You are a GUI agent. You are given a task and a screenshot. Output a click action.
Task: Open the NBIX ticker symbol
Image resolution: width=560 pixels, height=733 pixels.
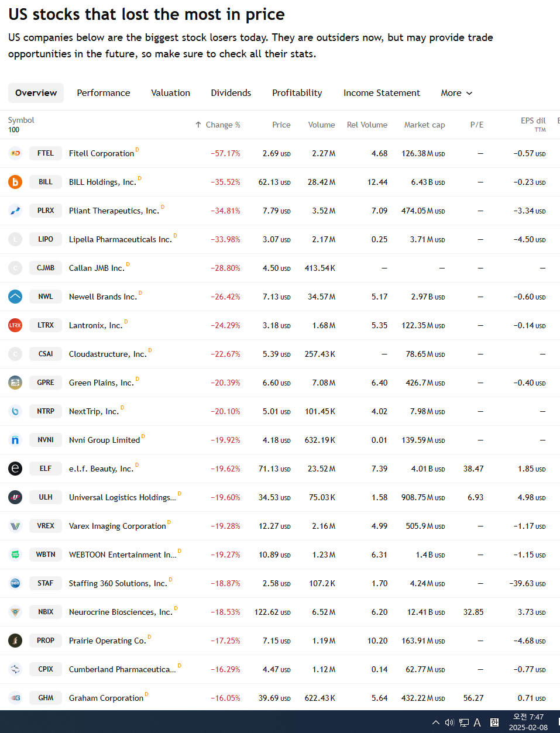click(46, 612)
